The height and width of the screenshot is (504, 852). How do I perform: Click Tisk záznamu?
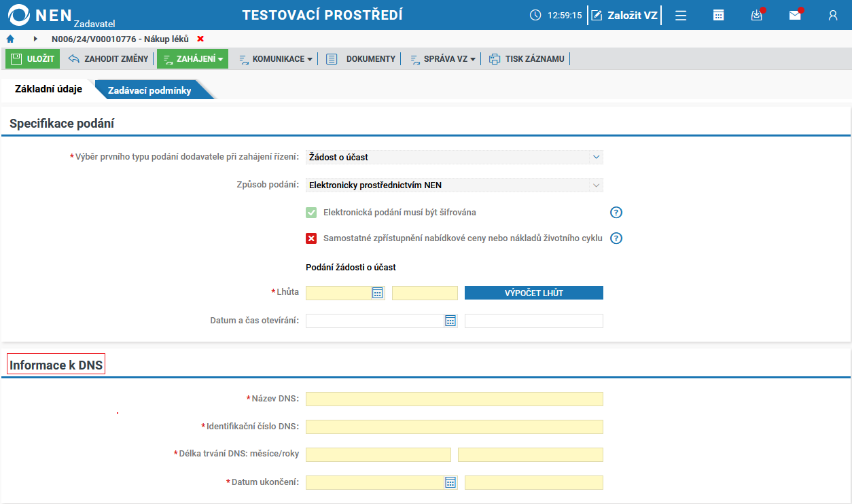point(527,59)
